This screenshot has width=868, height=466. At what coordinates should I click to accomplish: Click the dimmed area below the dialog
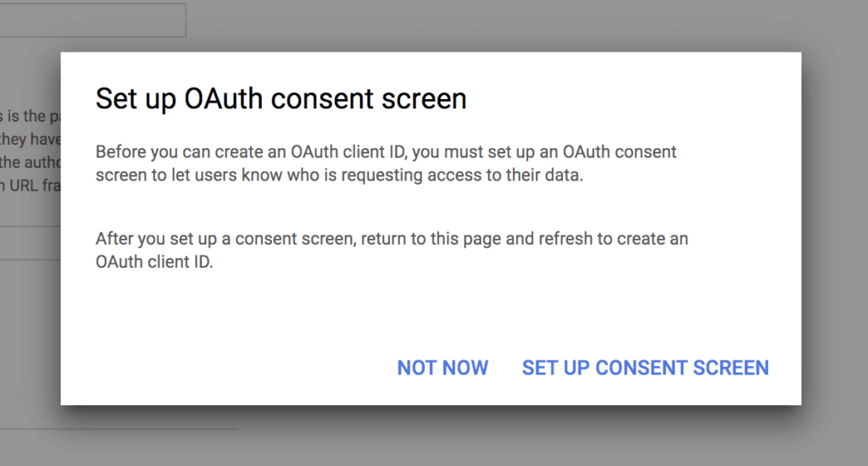coord(509,441)
